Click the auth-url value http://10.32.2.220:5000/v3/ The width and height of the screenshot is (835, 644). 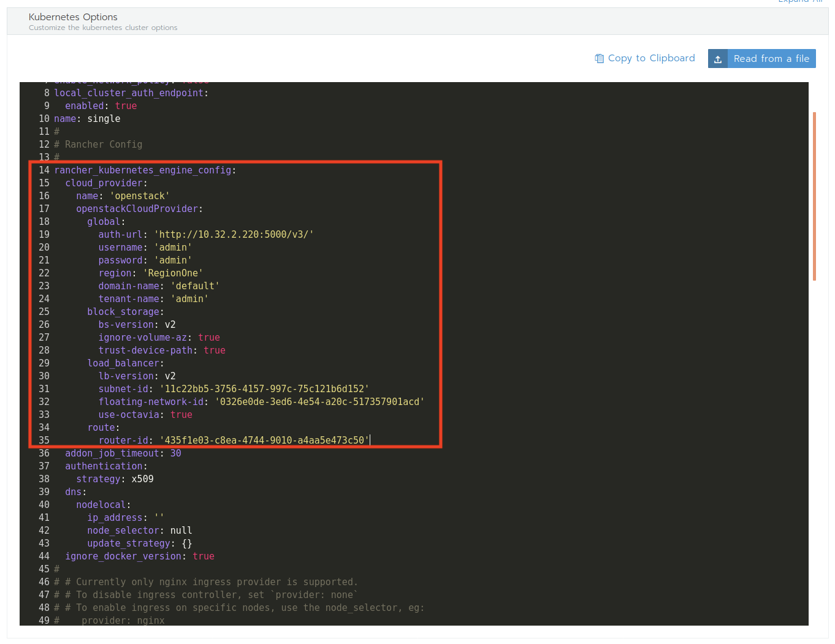(x=234, y=235)
